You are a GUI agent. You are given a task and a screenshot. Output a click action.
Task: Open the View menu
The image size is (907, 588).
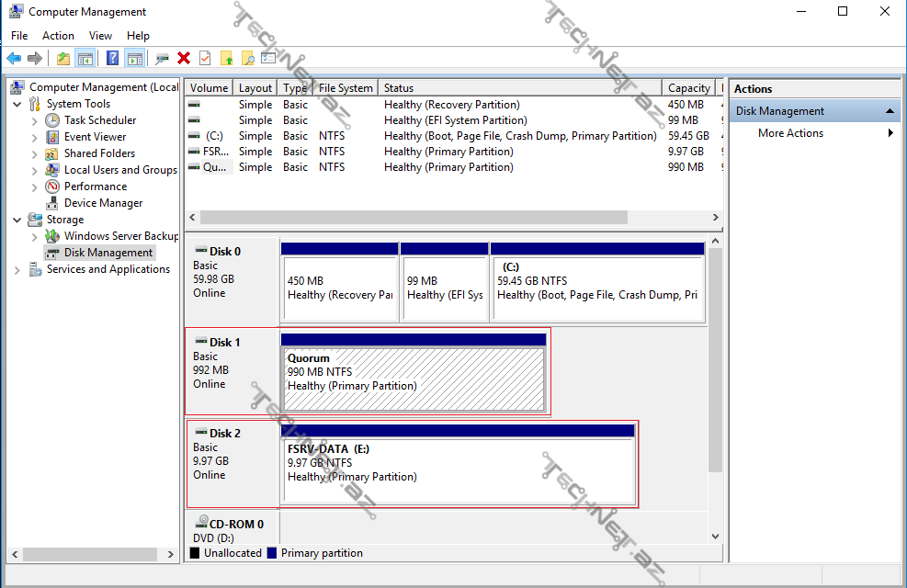101,36
